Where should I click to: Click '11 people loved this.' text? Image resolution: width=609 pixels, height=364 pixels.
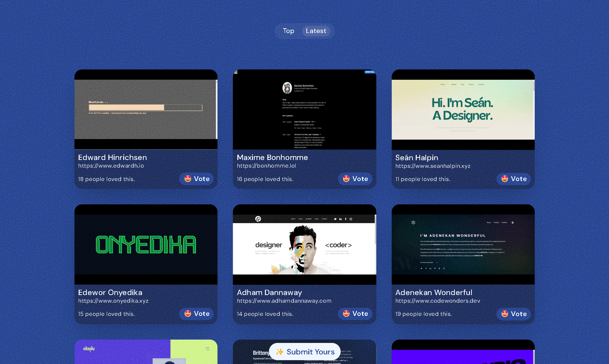(423, 179)
